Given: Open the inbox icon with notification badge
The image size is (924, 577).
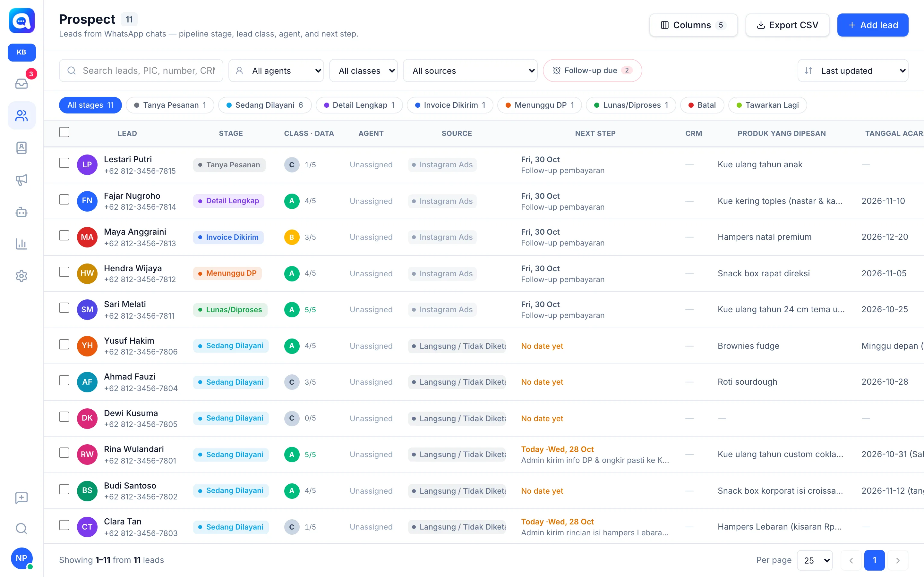Looking at the screenshot, I should click(21, 83).
